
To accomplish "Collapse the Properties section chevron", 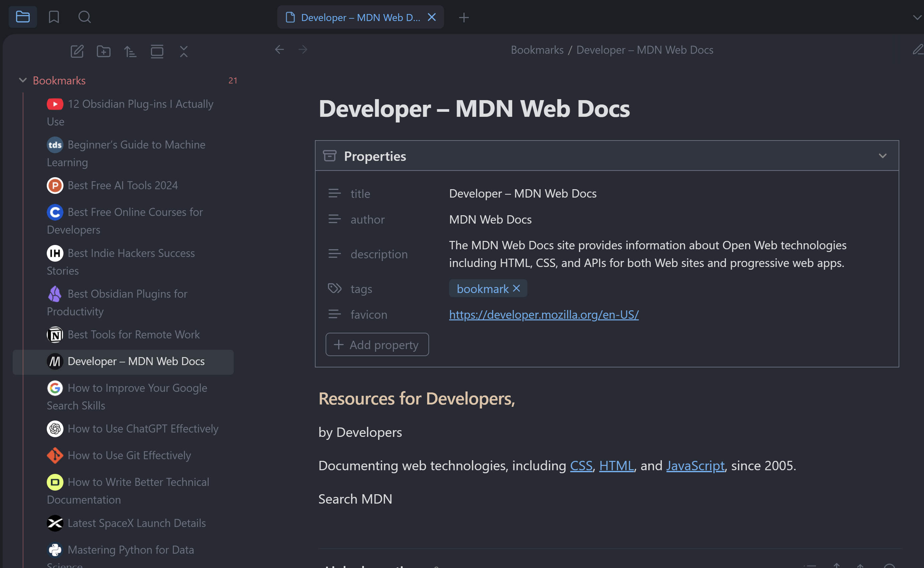I will (x=882, y=156).
